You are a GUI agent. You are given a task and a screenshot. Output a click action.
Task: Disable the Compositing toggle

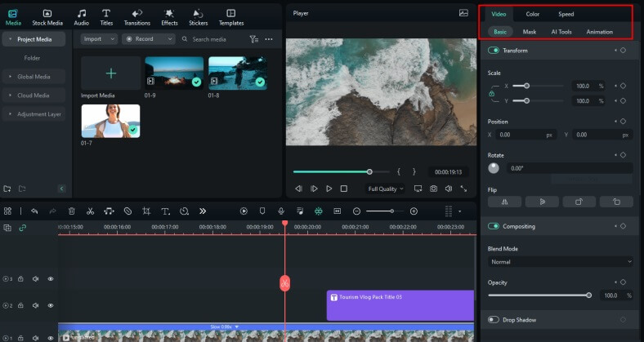pos(494,226)
